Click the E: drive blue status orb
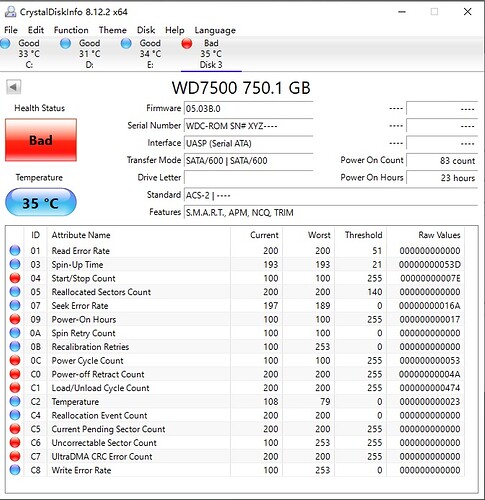The height and width of the screenshot is (500, 485). 126,43
